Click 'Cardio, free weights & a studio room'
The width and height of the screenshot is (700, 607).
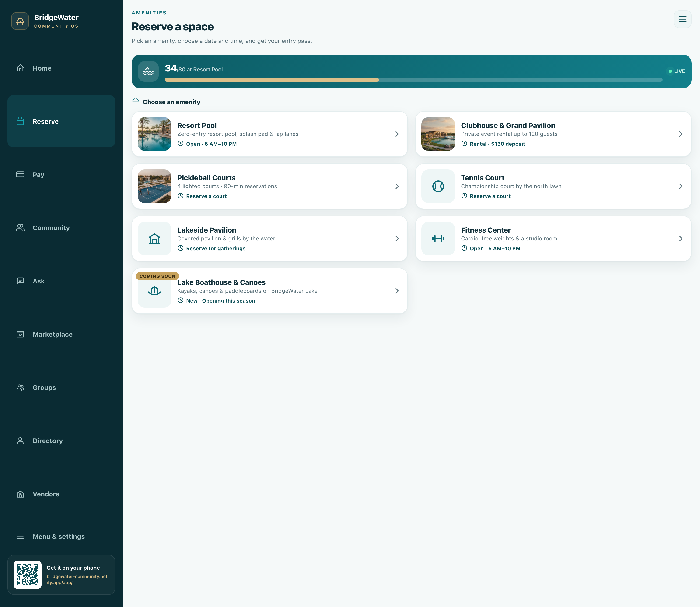509,238
